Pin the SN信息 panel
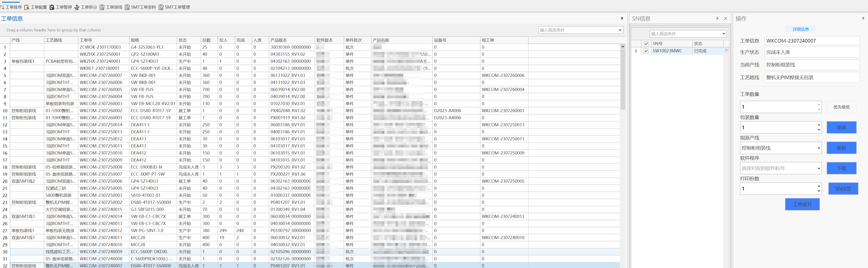Image resolution: width=868 pixels, height=268 pixels. (717, 19)
